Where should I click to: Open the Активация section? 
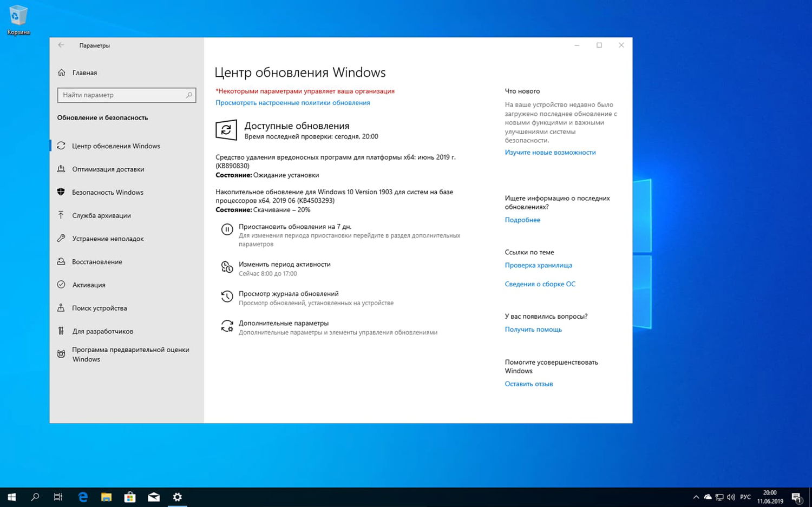pyautogui.click(x=89, y=285)
